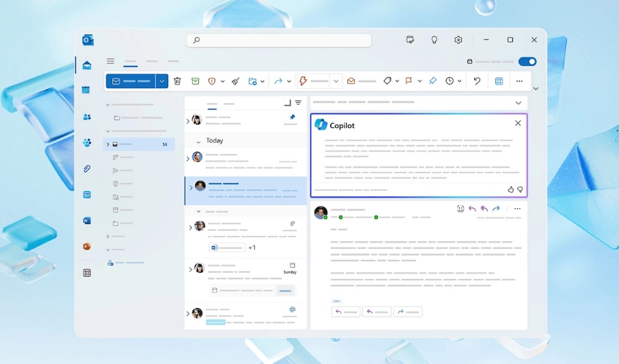
Task: Open the Groups icon in sidebar
Action: pyautogui.click(x=87, y=143)
